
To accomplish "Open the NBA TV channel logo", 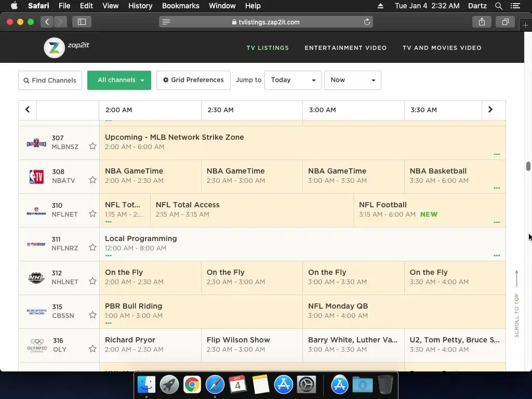I will [36, 177].
